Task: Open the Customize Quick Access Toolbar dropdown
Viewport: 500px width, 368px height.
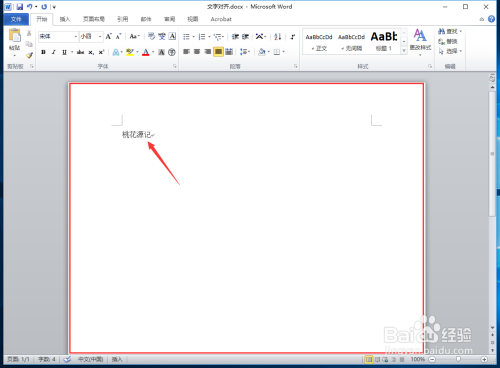Action: tap(54, 7)
